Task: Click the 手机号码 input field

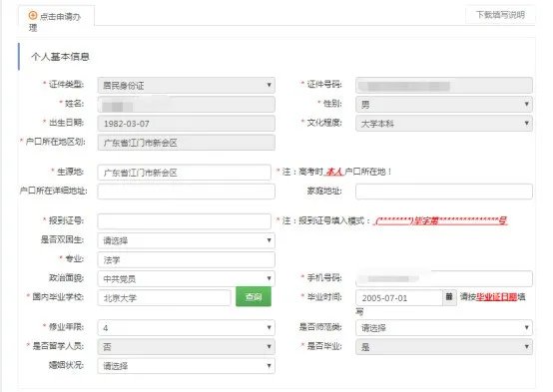Action: [x=444, y=279]
